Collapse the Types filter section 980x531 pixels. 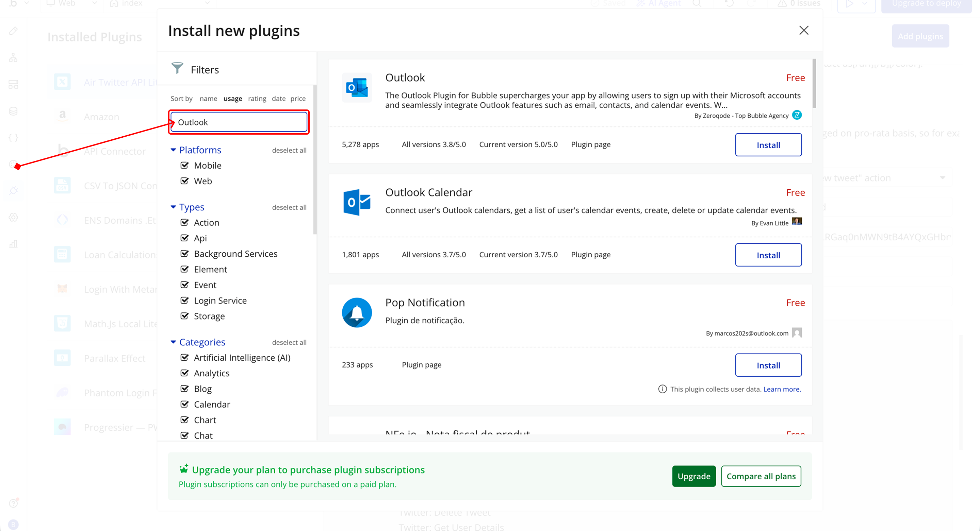click(173, 207)
